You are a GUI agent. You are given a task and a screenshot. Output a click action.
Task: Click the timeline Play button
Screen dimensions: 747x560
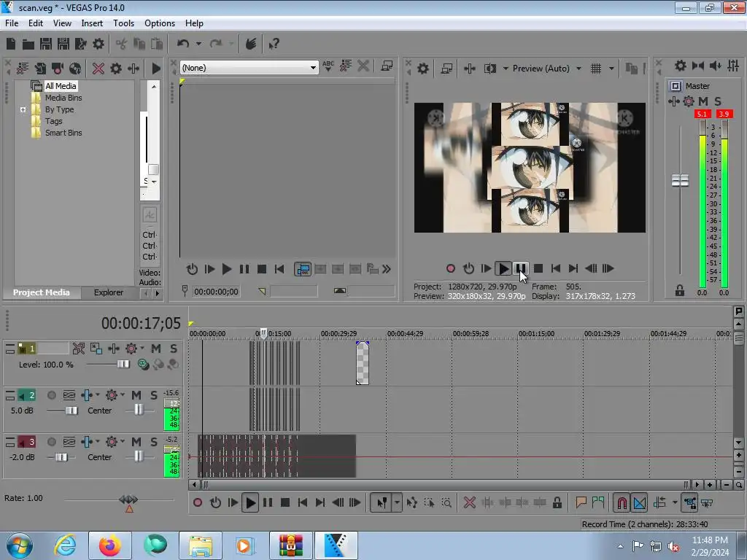coord(250,503)
